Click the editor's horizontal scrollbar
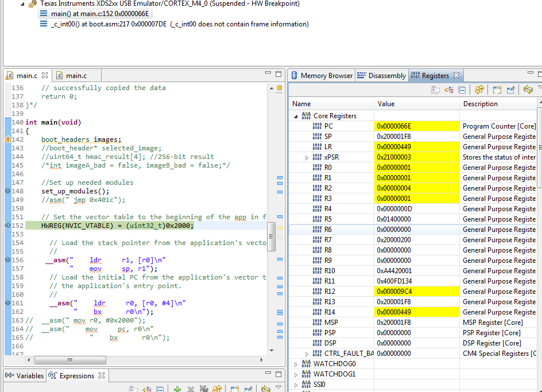The image size is (542, 392). click(x=70, y=360)
